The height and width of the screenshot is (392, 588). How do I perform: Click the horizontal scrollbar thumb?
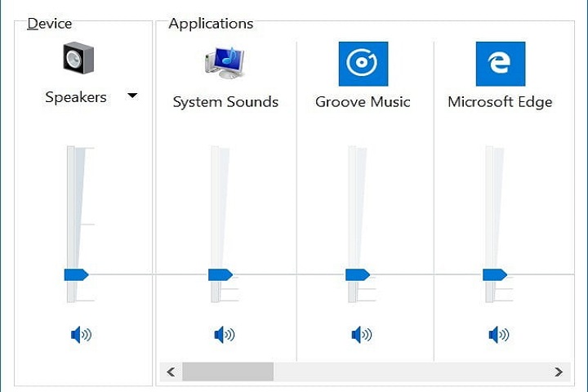pos(228,372)
